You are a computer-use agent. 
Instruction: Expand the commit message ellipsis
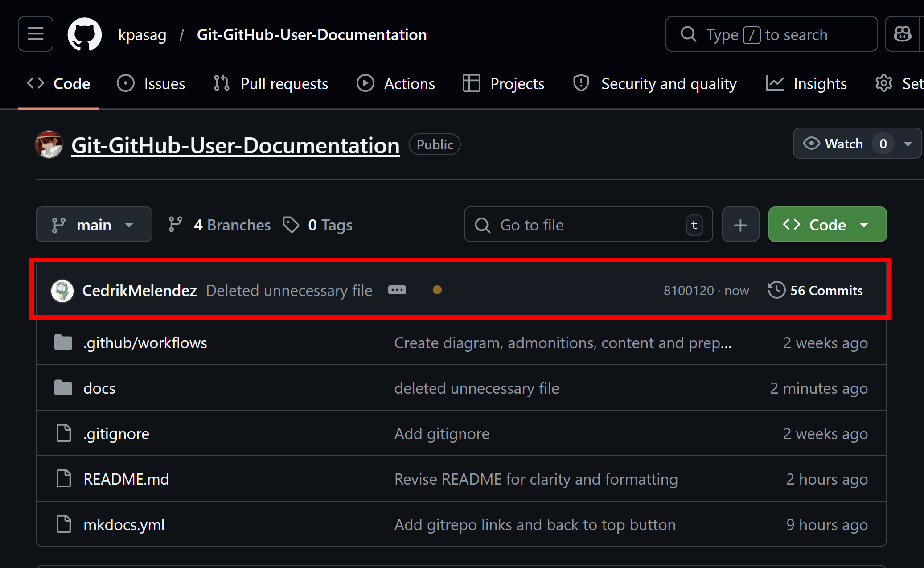click(397, 290)
